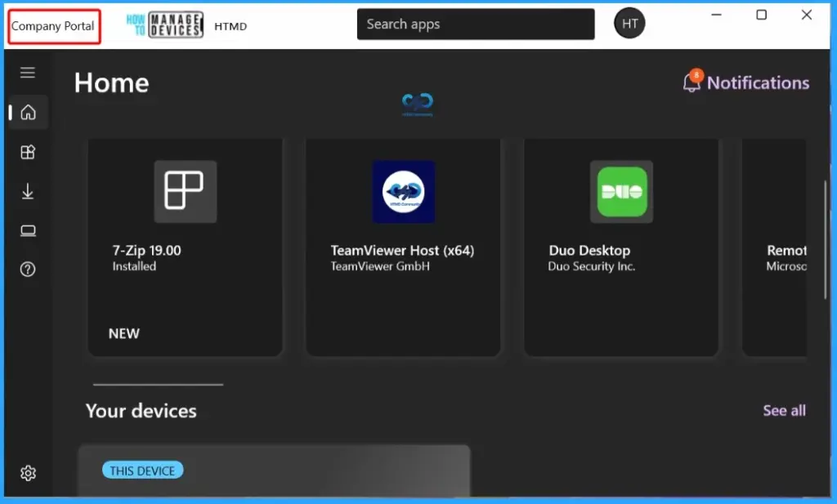Click the HT account avatar
This screenshot has width=837, height=504.
pyautogui.click(x=629, y=24)
